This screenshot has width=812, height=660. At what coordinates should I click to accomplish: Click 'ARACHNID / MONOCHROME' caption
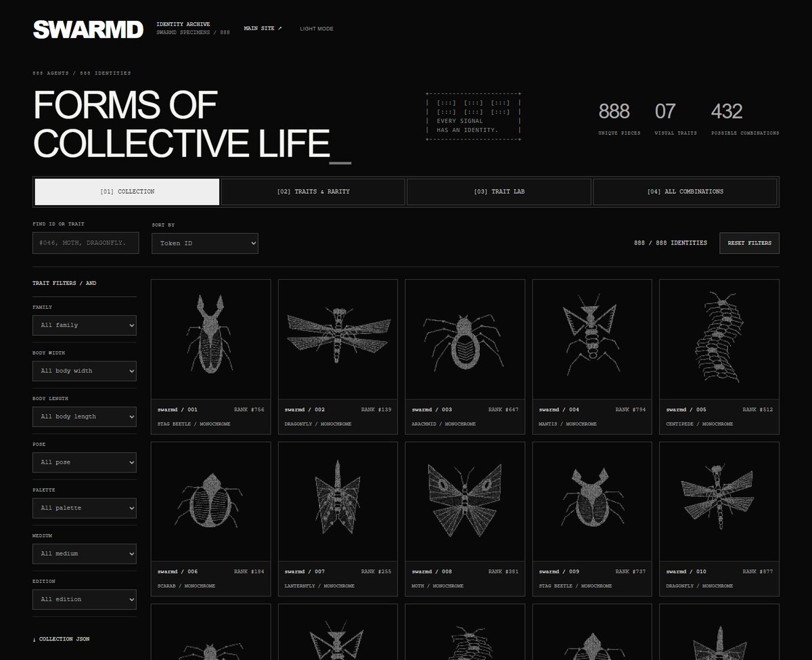[443, 424]
